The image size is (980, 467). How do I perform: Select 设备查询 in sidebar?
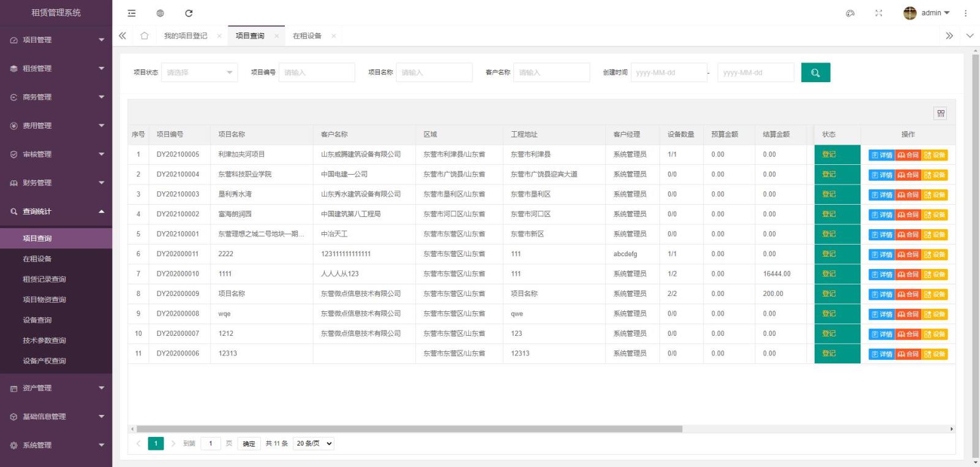(x=37, y=320)
